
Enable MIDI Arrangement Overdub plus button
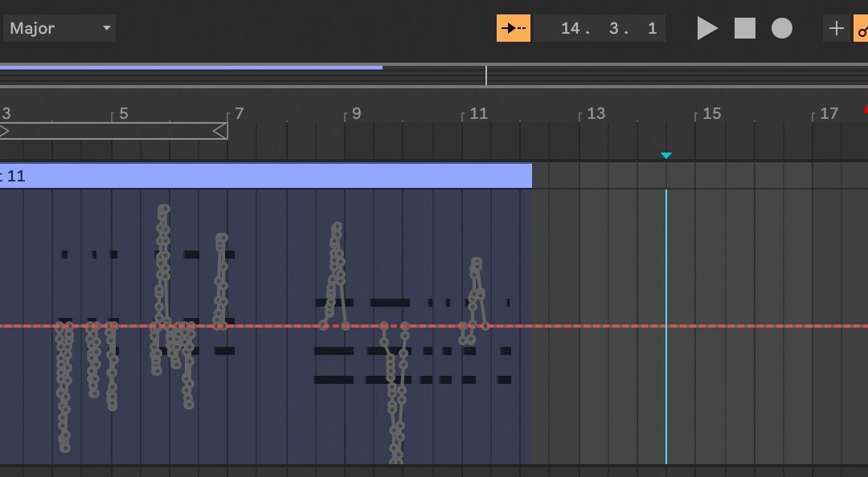(x=836, y=29)
